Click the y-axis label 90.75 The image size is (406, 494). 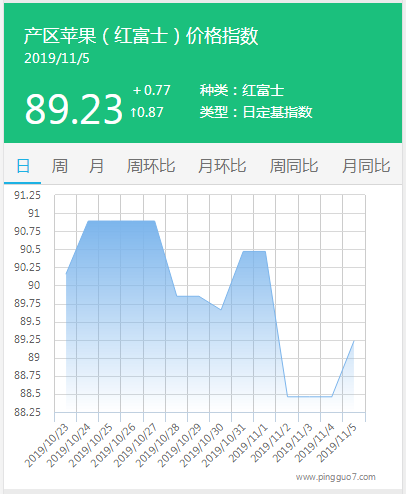27,231
